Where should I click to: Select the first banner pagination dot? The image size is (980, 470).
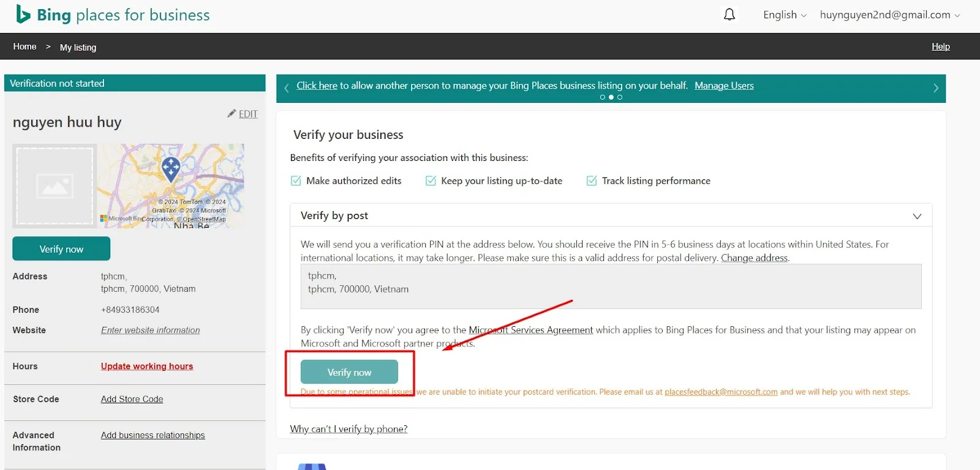pos(602,97)
